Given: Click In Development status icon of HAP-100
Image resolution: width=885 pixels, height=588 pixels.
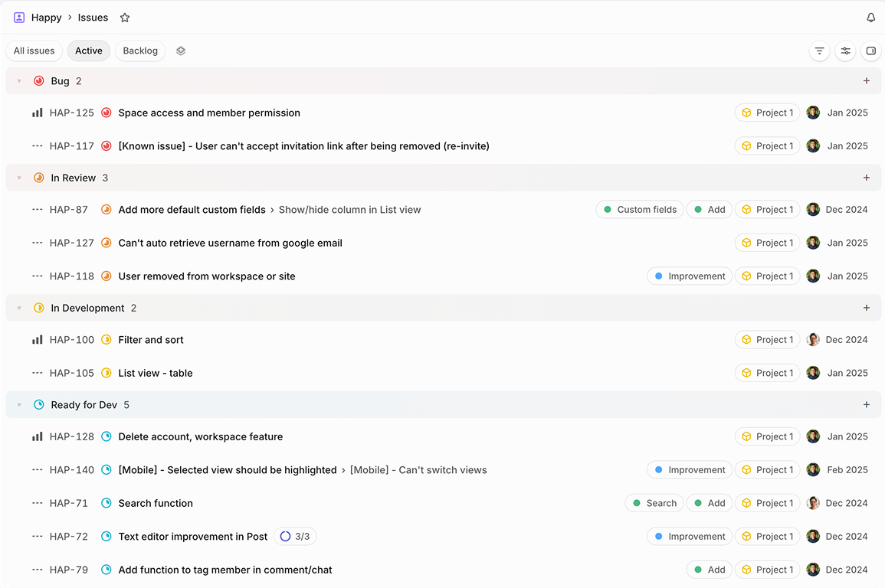Looking at the screenshot, I should (106, 339).
